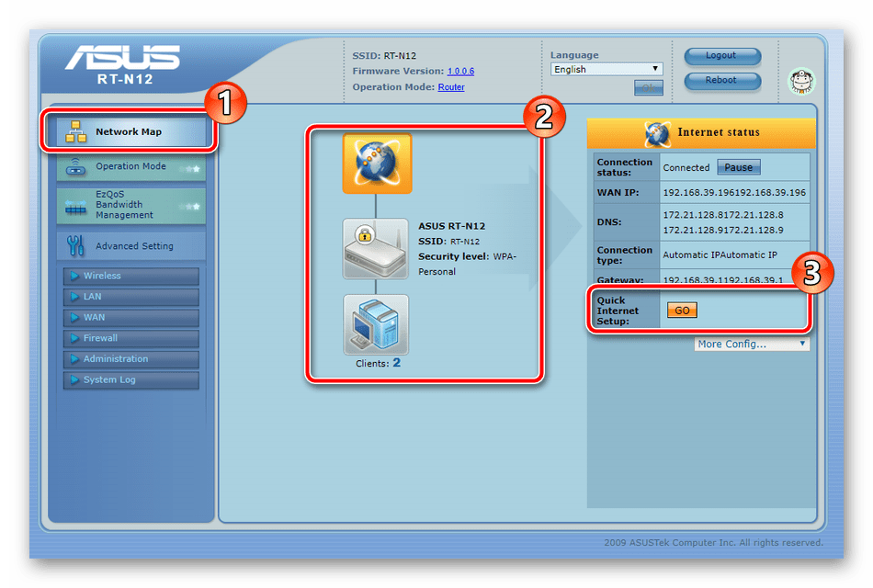873x588 pixels.
Task: Click the Network Map sidebar icon
Action: coord(75,132)
